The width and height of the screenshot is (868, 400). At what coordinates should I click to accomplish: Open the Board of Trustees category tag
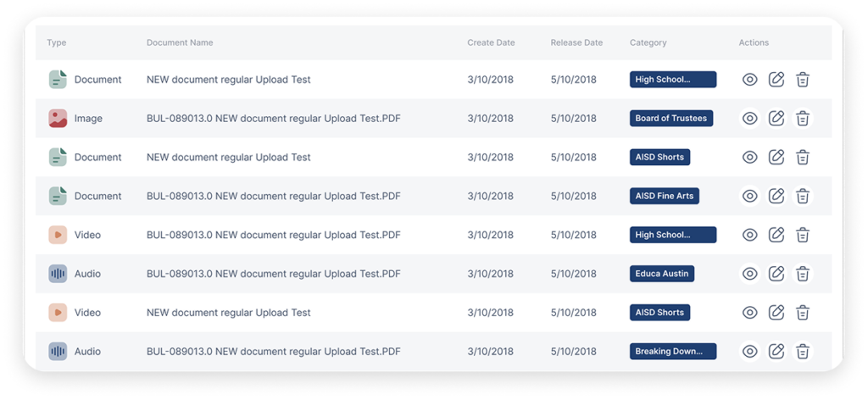670,119
